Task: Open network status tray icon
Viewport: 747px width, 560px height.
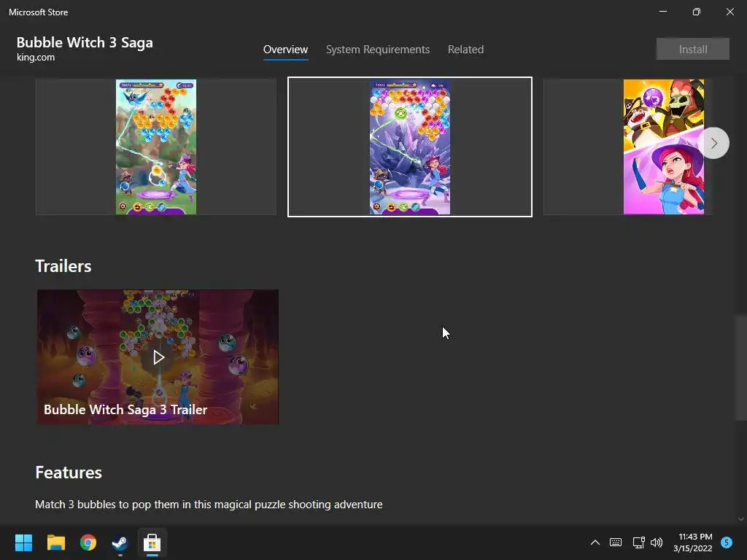Action: pyautogui.click(x=638, y=542)
